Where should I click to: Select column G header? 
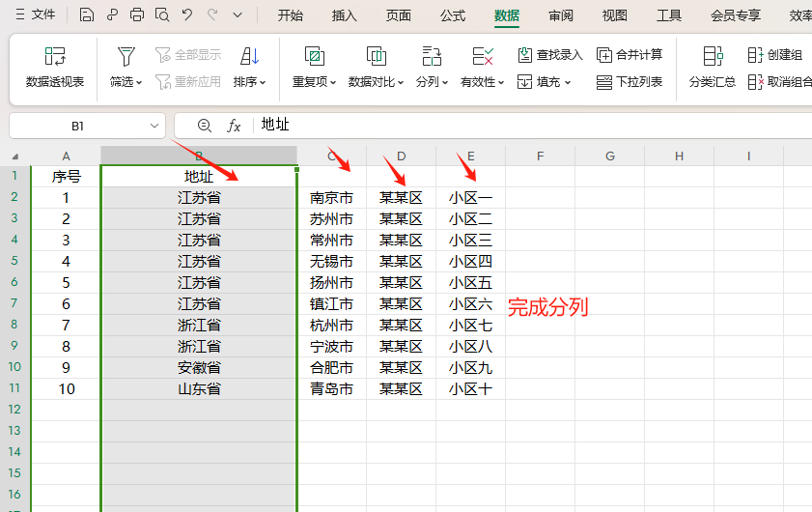pos(610,156)
